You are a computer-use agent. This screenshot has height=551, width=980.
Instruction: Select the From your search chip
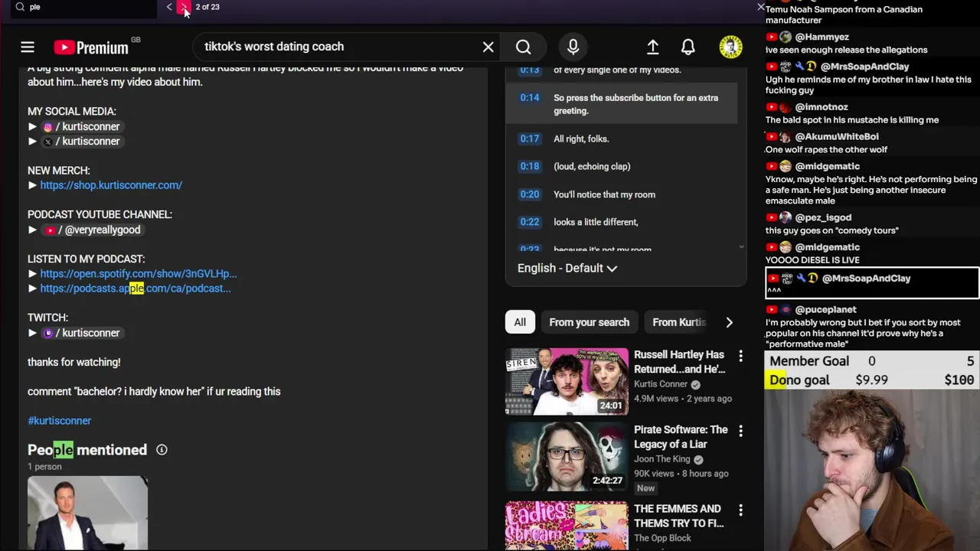pyautogui.click(x=590, y=322)
